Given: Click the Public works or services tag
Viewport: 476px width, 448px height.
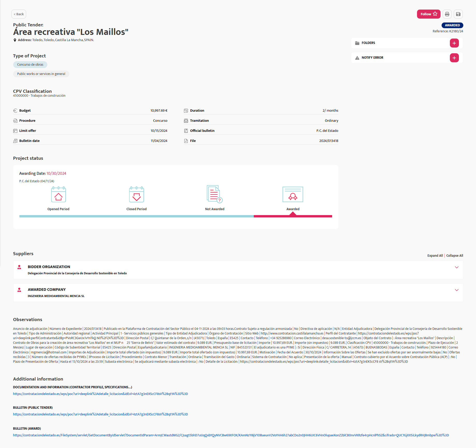Looking at the screenshot, I should pyautogui.click(x=41, y=74).
